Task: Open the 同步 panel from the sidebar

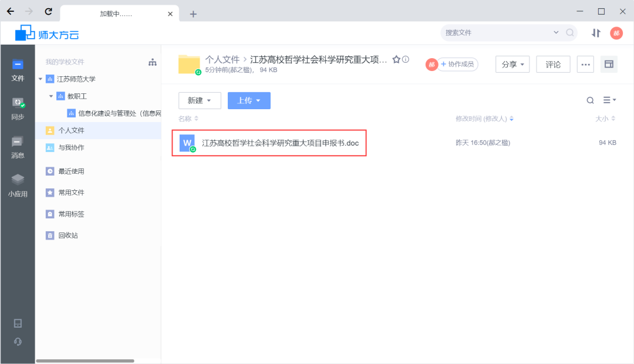Action: click(x=18, y=106)
